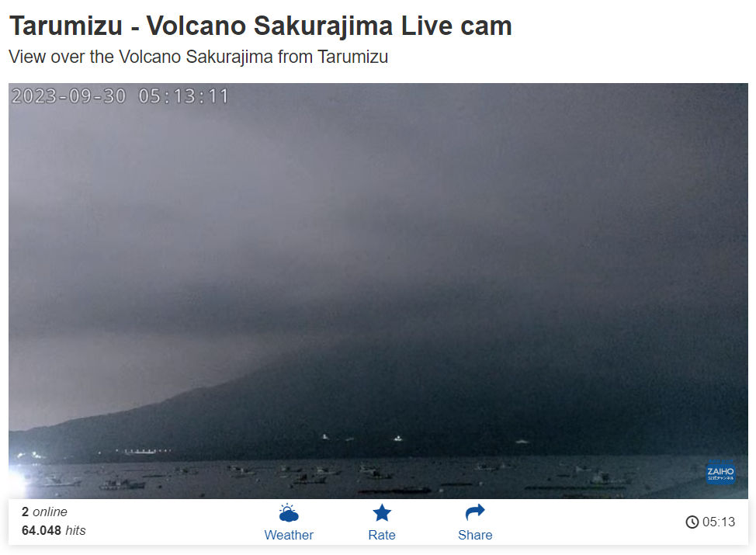
Task: Click the 05:13 local time text
Action: click(719, 522)
